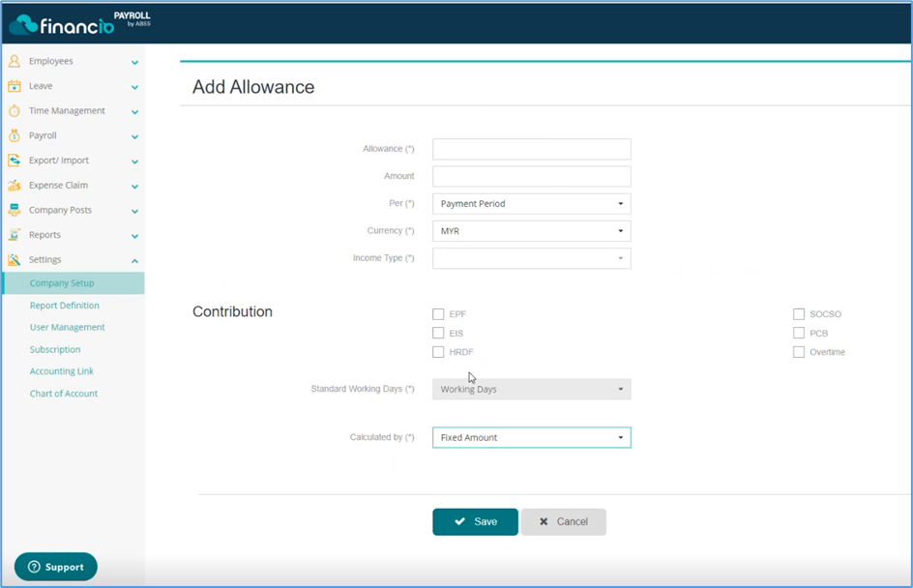Enable the EPF contribution checkbox

(438, 313)
